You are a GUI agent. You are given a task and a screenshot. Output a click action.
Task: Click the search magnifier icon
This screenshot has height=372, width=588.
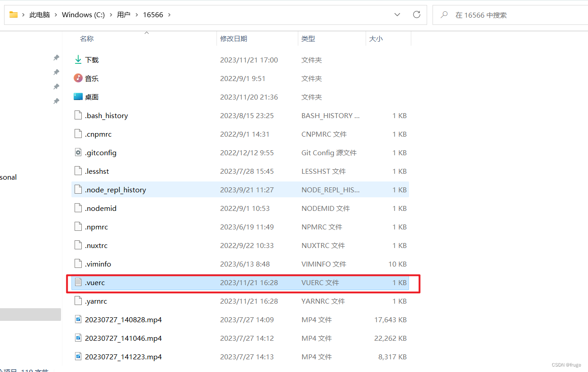(444, 14)
